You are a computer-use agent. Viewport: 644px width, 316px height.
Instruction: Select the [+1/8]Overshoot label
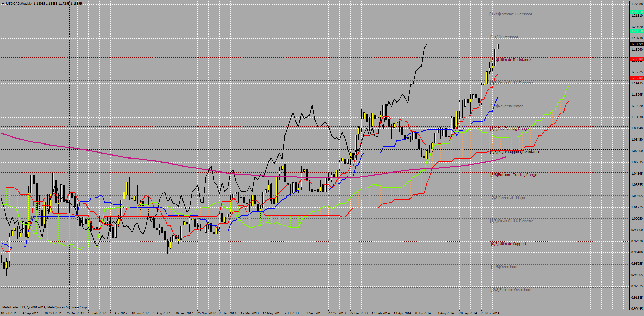(504, 37)
